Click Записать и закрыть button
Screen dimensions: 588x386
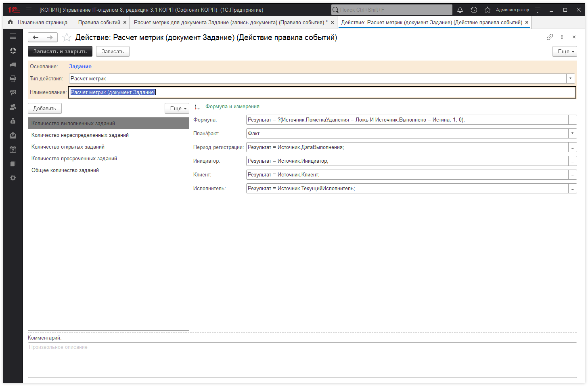(60, 52)
